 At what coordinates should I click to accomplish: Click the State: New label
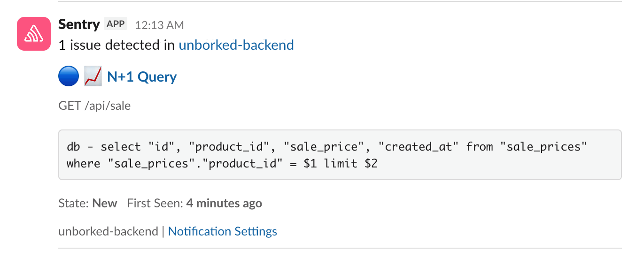88,204
